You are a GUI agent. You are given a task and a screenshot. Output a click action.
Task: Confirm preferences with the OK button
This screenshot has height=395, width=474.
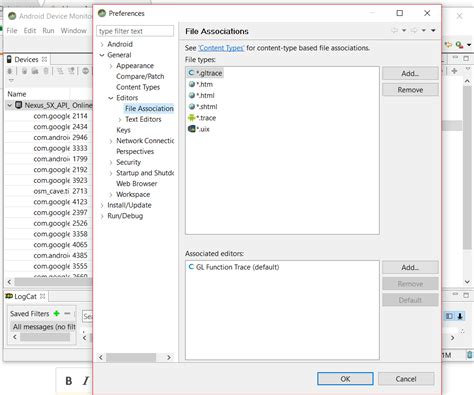tap(345, 379)
